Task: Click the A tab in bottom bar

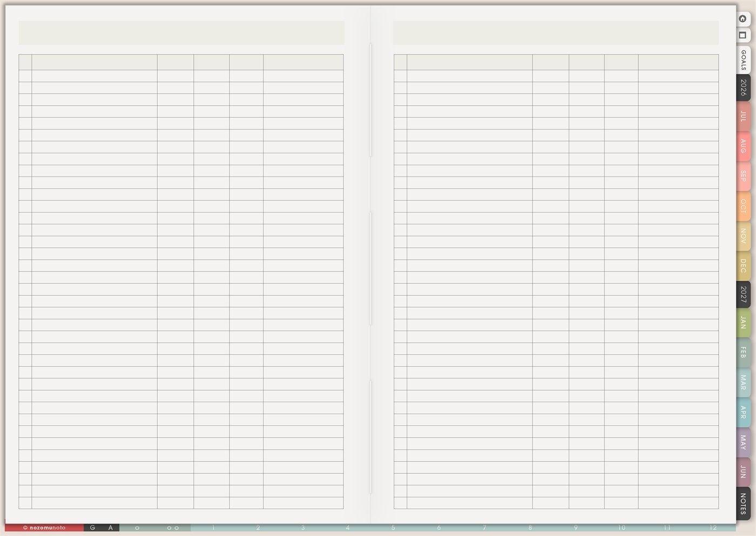Action: [x=111, y=527]
